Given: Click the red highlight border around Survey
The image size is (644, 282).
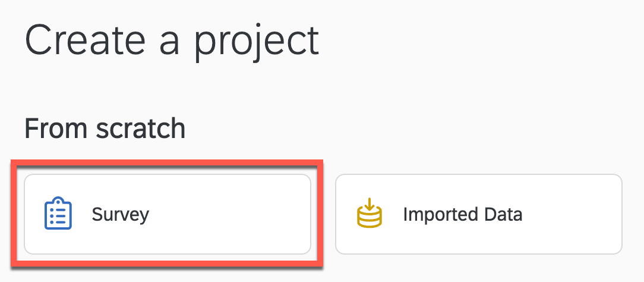Looking at the screenshot, I should click(x=167, y=161).
